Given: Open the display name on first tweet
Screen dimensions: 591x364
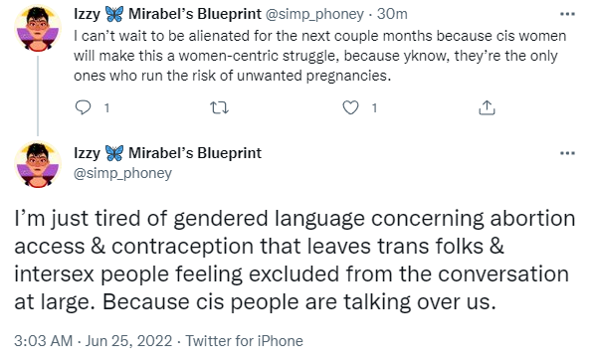Looking at the screenshot, I should (167, 14).
